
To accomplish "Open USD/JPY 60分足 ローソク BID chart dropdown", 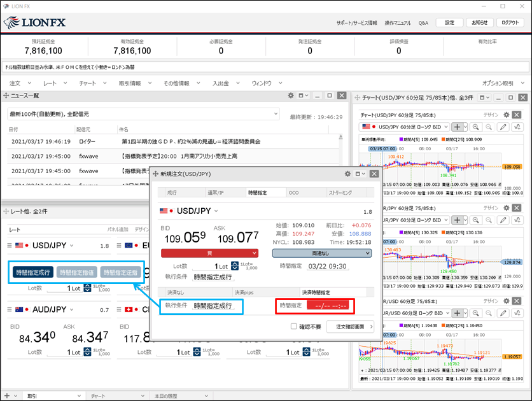I will click(404, 127).
